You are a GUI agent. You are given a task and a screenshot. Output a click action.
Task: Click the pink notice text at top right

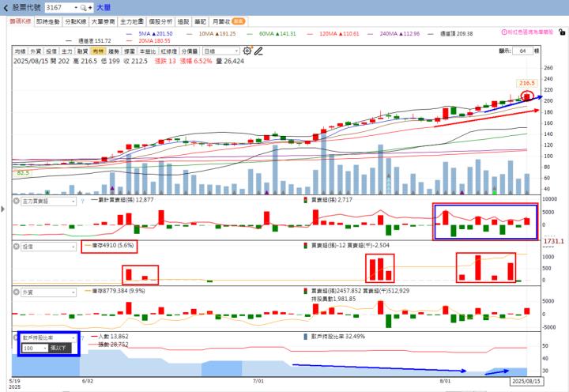click(530, 32)
